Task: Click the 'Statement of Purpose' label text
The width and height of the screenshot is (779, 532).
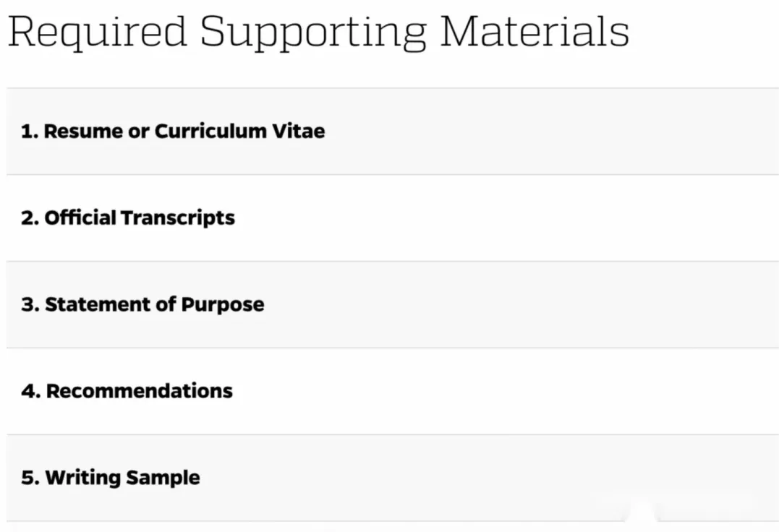Action: [155, 304]
